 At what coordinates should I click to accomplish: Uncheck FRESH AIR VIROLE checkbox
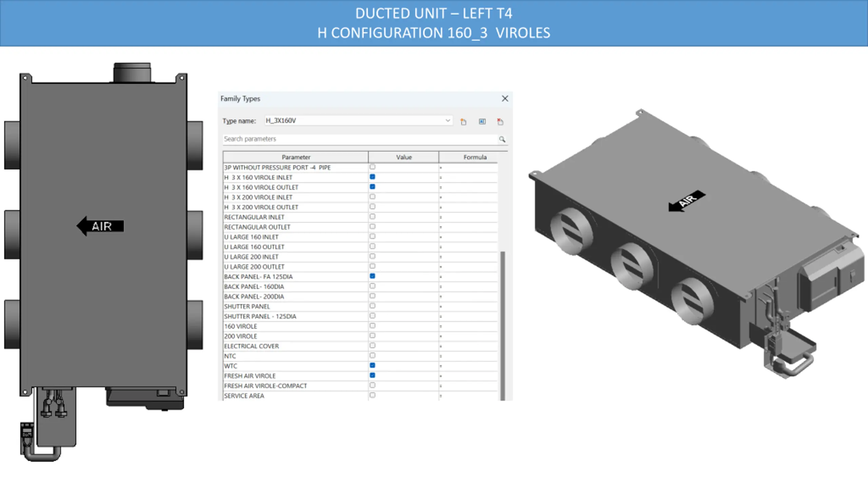[x=372, y=375]
